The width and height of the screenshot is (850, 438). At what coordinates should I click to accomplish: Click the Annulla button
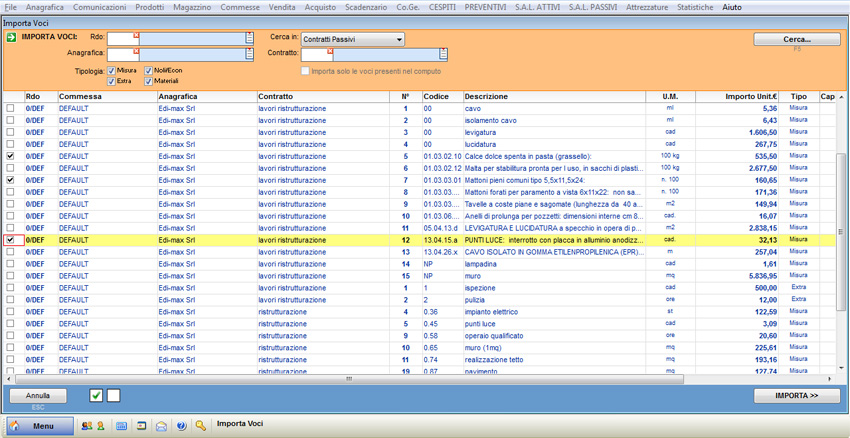coord(38,396)
